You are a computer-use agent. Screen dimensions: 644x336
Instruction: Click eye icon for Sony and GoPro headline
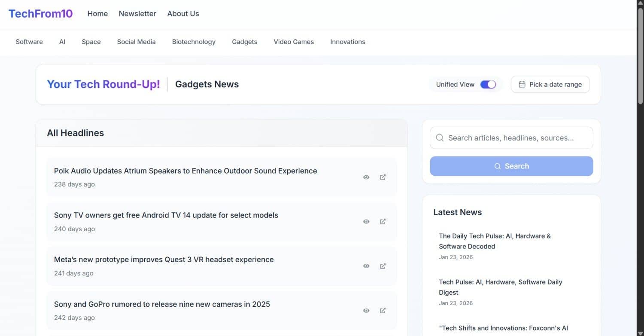[366, 311]
